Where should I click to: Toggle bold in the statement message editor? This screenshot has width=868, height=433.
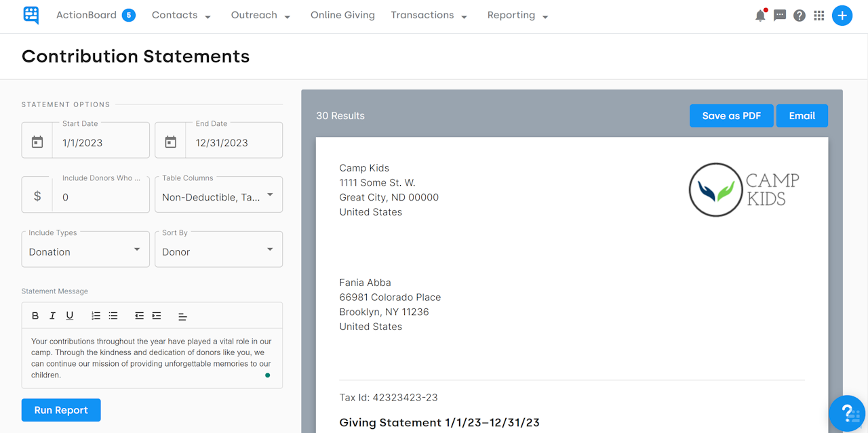click(35, 315)
